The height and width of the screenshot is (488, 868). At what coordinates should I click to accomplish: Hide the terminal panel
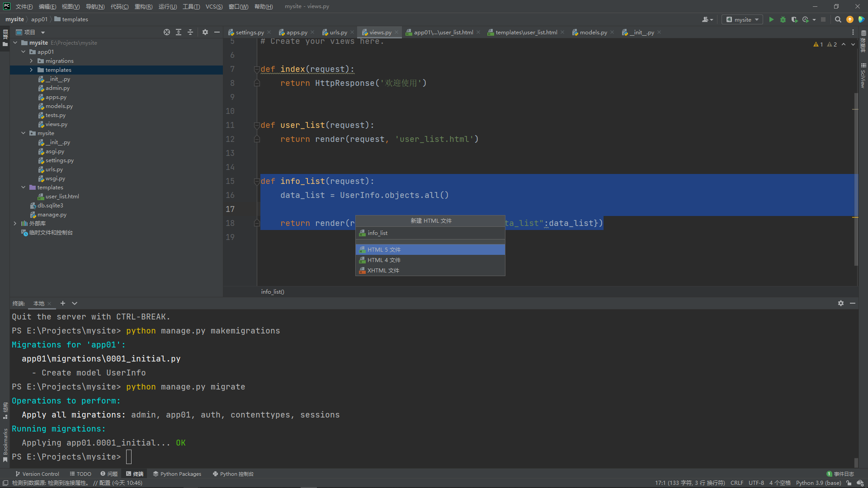tap(853, 303)
